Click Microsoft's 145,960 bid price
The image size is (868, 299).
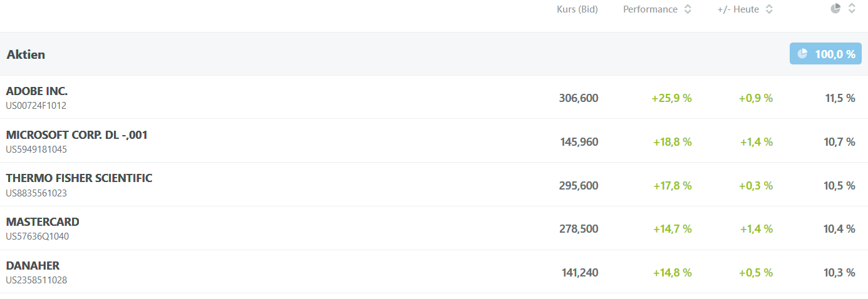579,142
